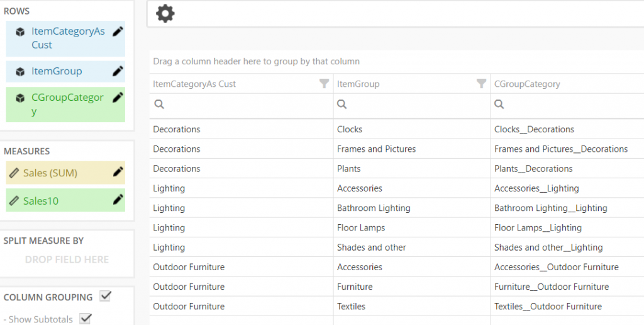The height and width of the screenshot is (325, 644).
Task: Open filter on ItemCategoryAs Cust column
Action: [x=324, y=84]
